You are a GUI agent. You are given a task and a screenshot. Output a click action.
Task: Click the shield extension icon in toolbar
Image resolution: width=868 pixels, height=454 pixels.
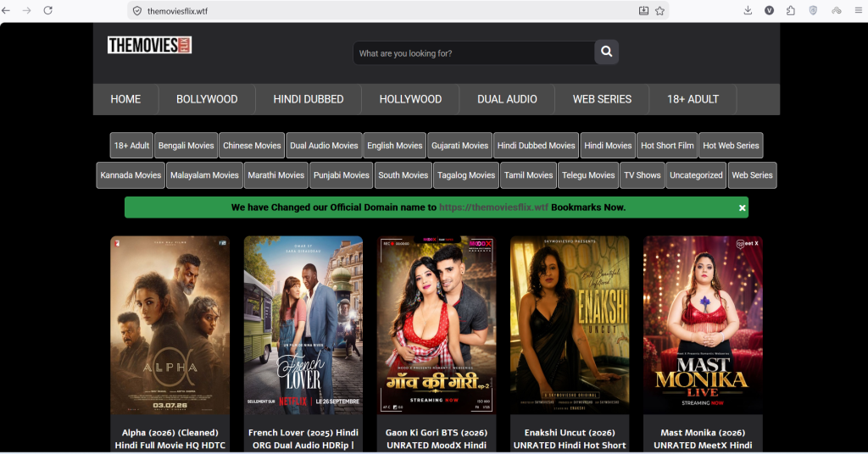pyautogui.click(x=813, y=10)
